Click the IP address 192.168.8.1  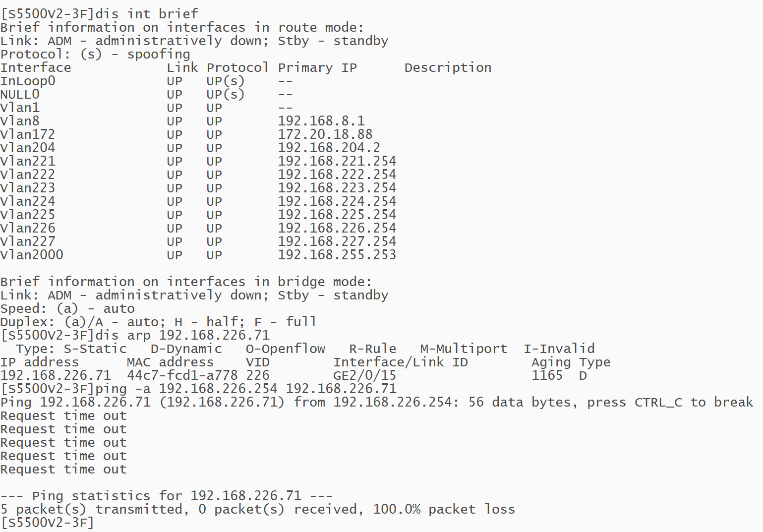click(x=321, y=121)
